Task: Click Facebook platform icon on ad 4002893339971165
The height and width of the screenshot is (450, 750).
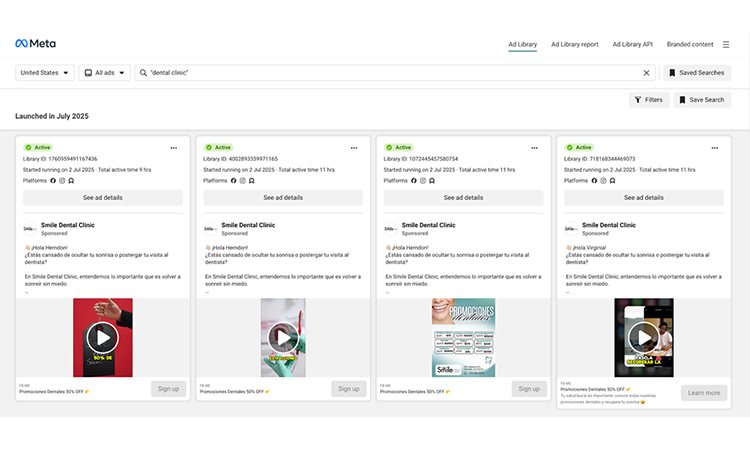Action: tap(233, 181)
